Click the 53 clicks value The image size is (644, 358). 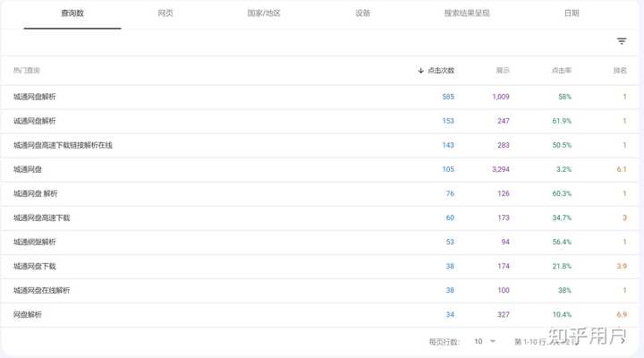450,242
